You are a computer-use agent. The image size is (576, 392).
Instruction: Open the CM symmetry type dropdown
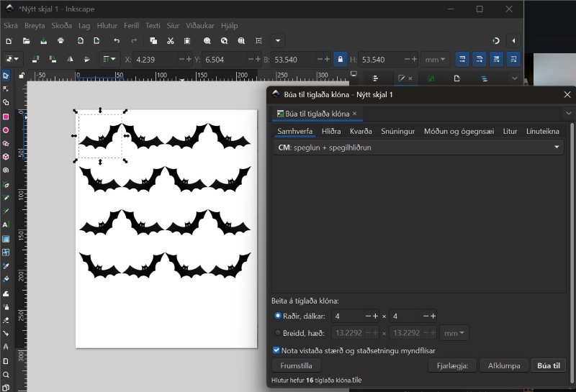point(418,147)
